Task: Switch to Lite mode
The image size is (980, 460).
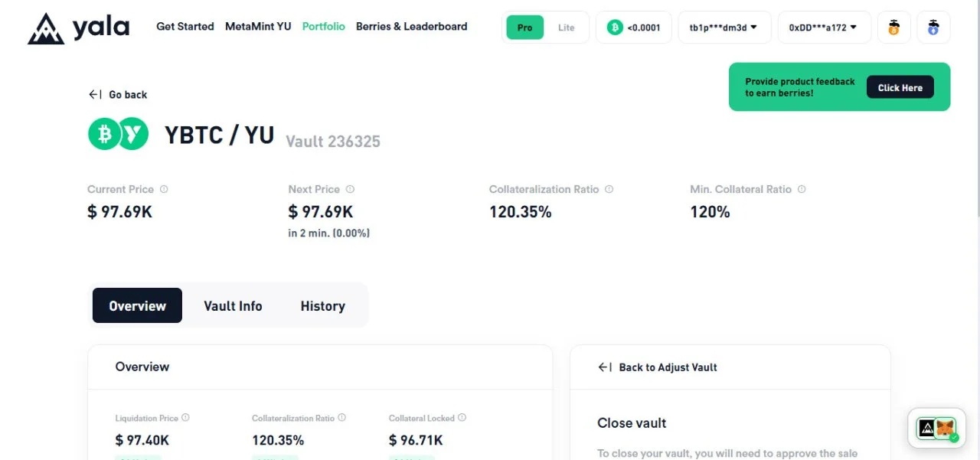Action: 567,28
